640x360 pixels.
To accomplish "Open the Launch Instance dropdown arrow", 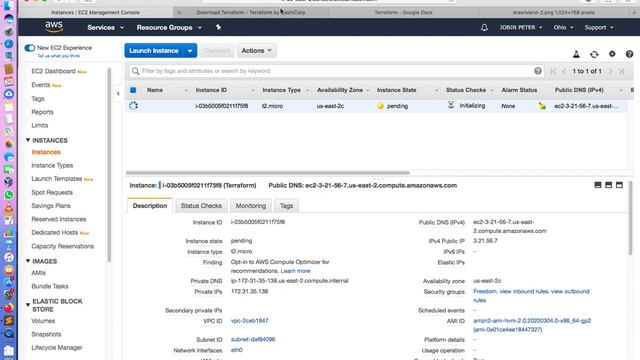I will 190,51.
